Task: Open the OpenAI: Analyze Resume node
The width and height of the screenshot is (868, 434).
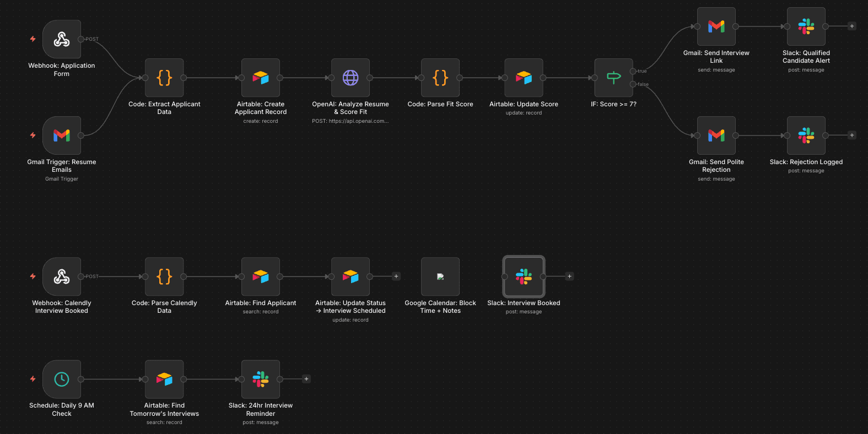Action: coord(351,78)
